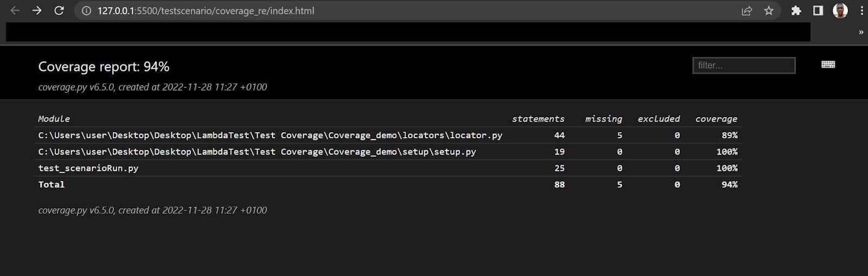Viewport: 868px width, 276px height.
Task: Click the share page icon
Action: pyautogui.click(x=746, y=10)
